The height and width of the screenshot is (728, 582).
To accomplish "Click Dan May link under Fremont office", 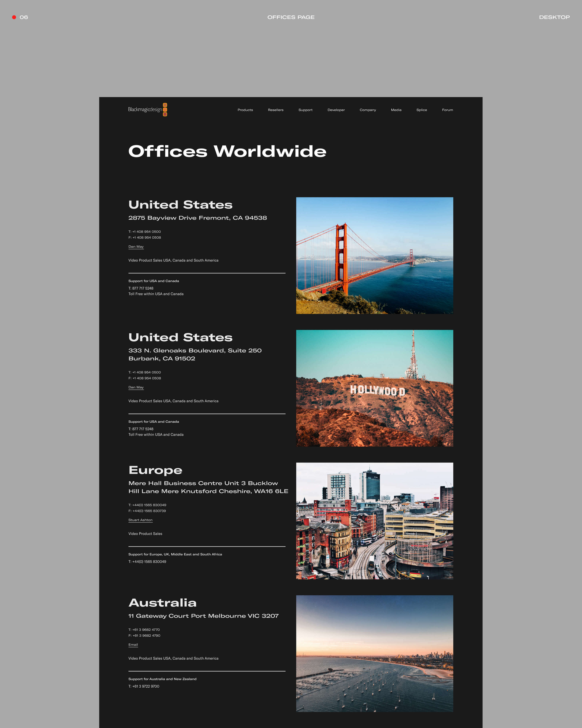I will coord(136,246).
